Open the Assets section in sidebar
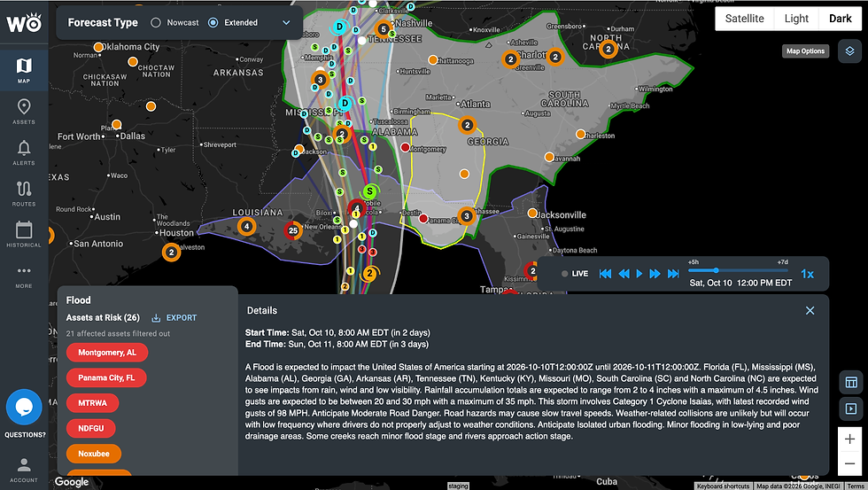This screenshot has width=868, height=490. pos(24,112)
